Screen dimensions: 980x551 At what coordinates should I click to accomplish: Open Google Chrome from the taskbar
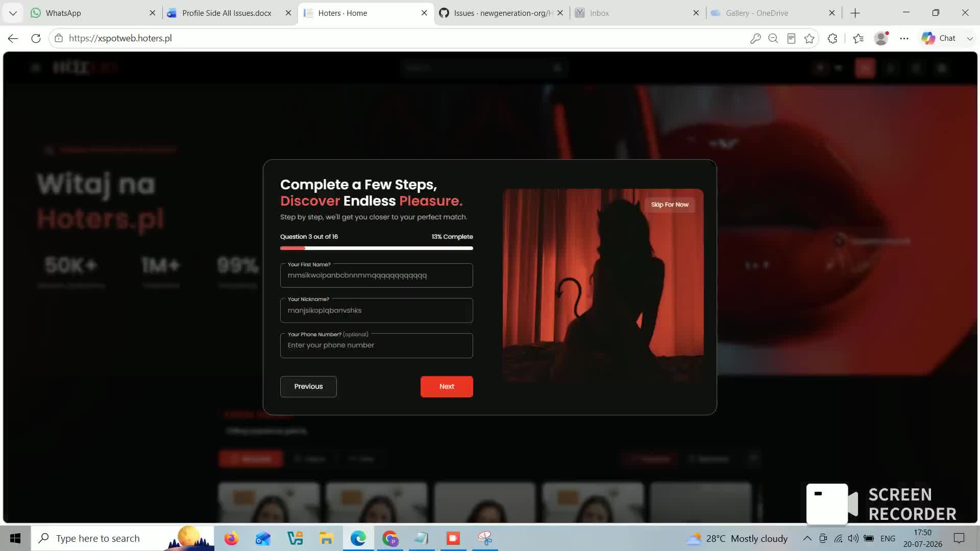click(x=390, y=538)
